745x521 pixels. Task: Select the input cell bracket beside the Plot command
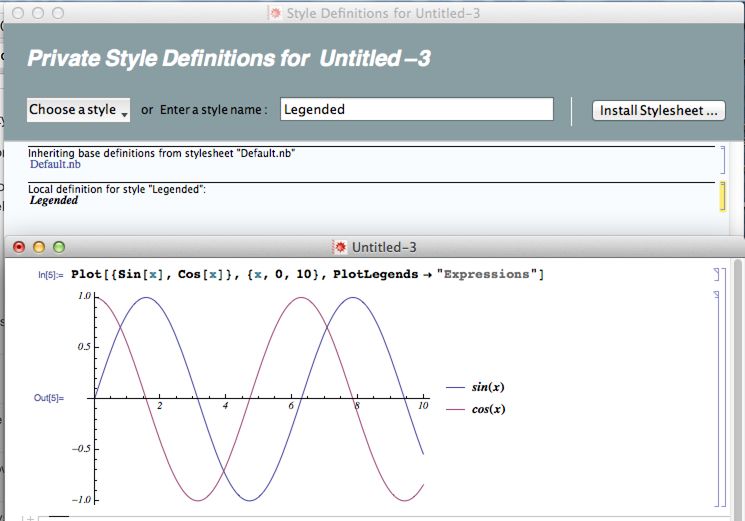click(717, 275)
